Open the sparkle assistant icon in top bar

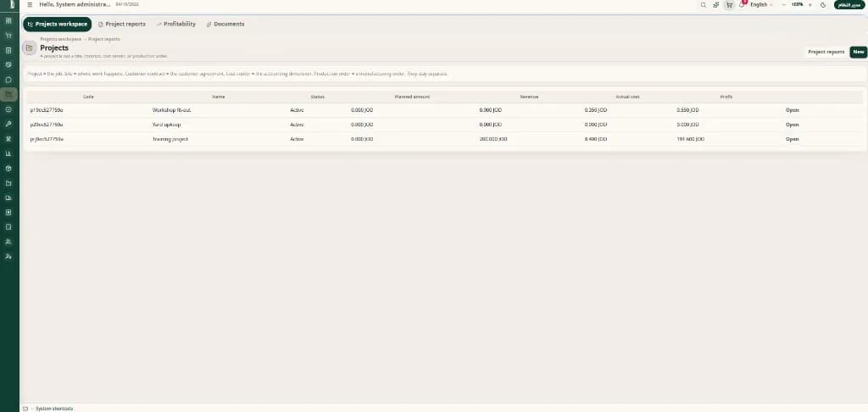[715, 4]
